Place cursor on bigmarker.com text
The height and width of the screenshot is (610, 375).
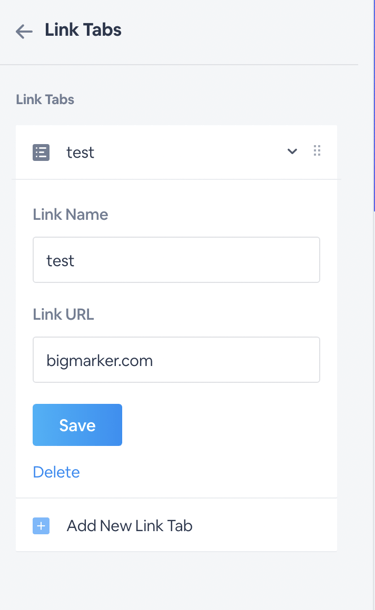click(x=100, y=361)
